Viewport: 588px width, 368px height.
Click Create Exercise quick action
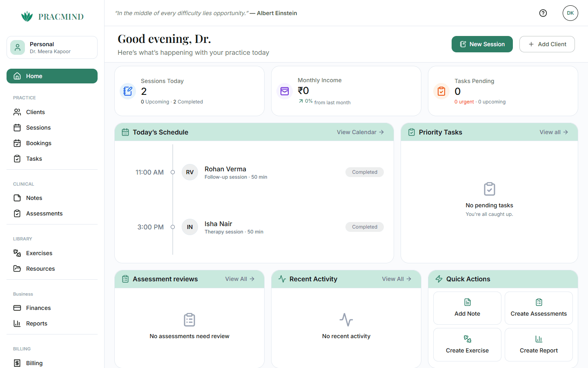pyautogui.click(x=467, y=345)
